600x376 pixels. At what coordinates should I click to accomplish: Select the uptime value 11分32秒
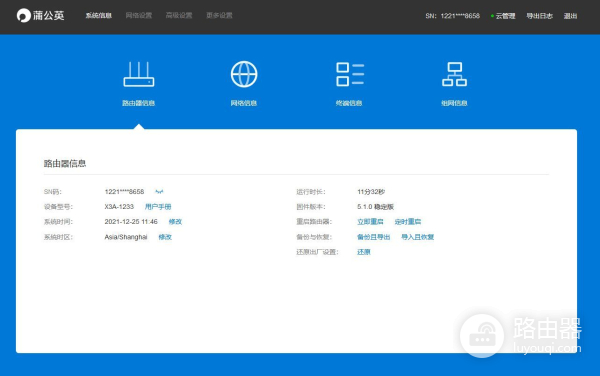(x=371, y=192)
